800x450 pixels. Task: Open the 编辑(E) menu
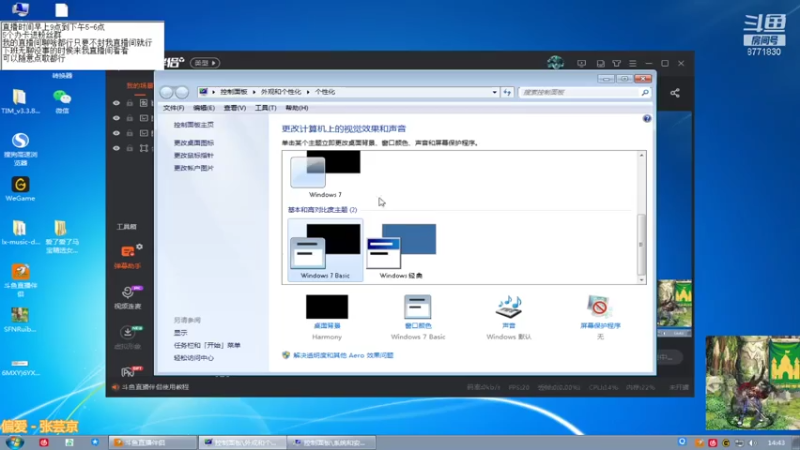pos(204,108)
